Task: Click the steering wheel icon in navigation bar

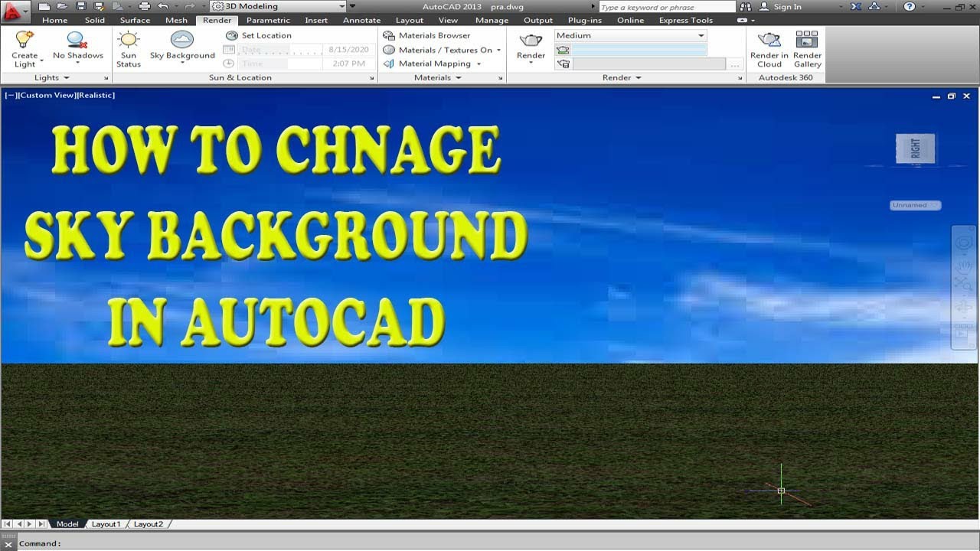Action: tap(963, 243)
